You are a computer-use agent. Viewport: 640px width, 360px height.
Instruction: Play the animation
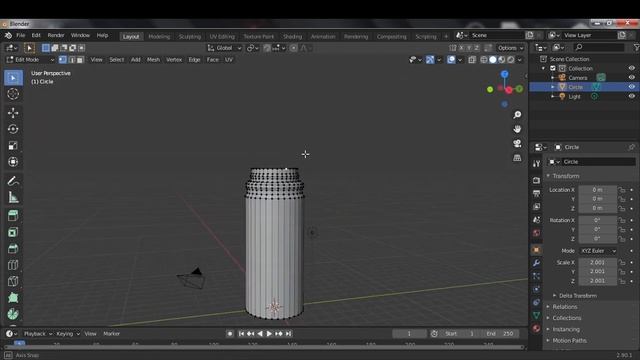(269, 333)
